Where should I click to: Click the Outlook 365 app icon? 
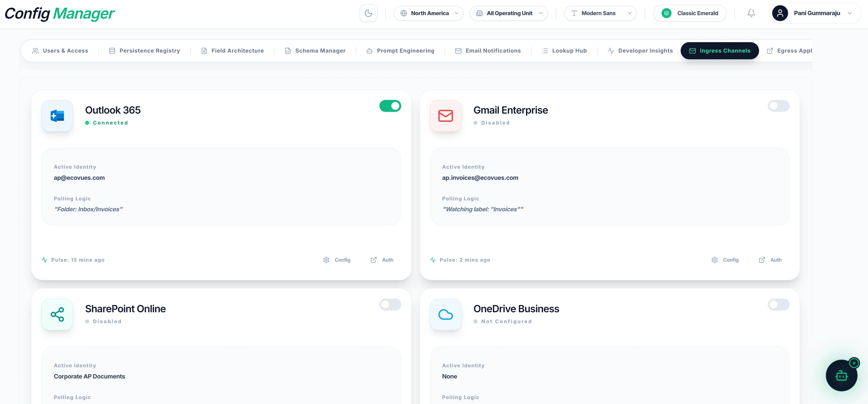[x=57, y=116]
